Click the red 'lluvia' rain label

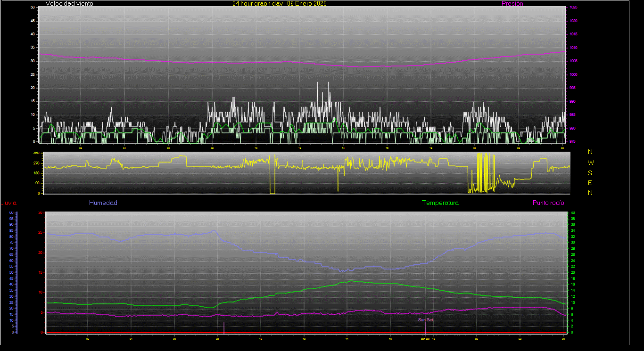tap(9, 203)
